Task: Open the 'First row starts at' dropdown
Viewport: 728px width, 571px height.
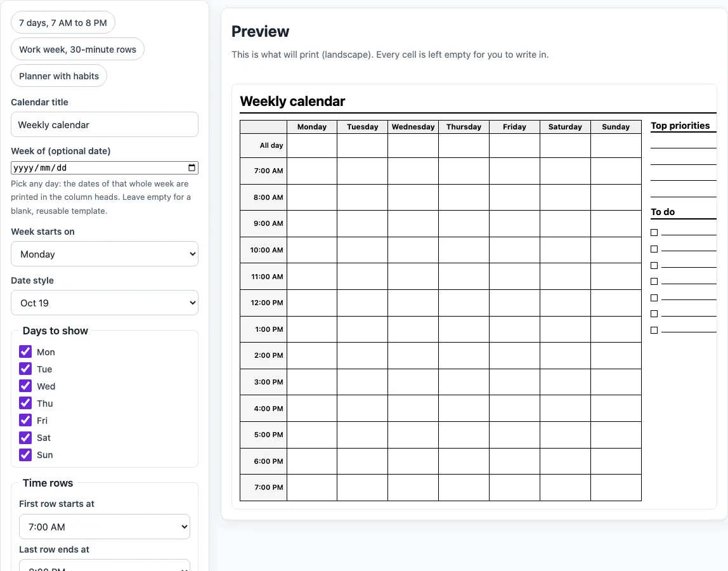Action: (105, 527)
